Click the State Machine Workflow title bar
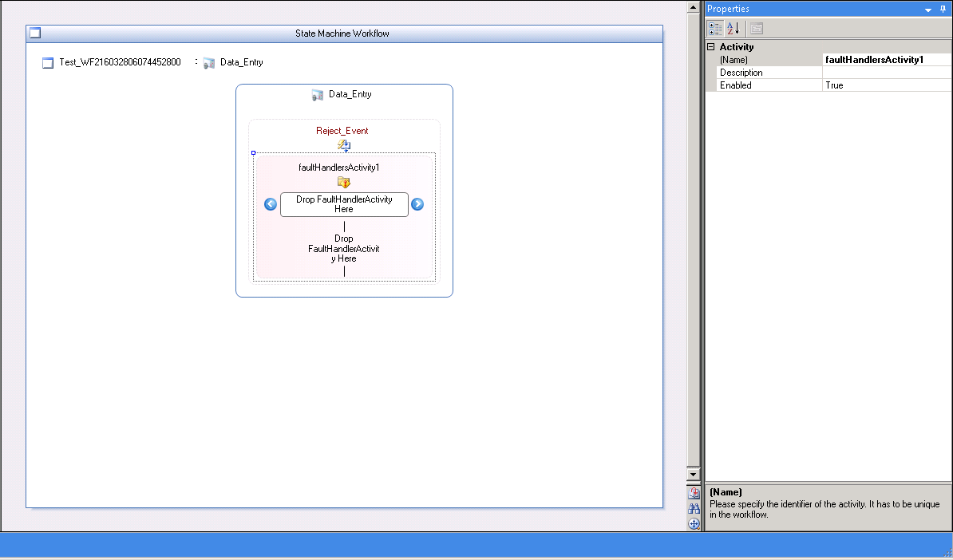Screen dimensions: 953x560 point(344,34)
